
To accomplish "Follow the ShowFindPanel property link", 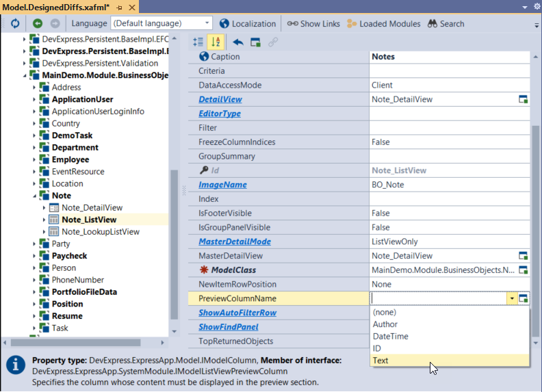I will (x=229, y=327).
